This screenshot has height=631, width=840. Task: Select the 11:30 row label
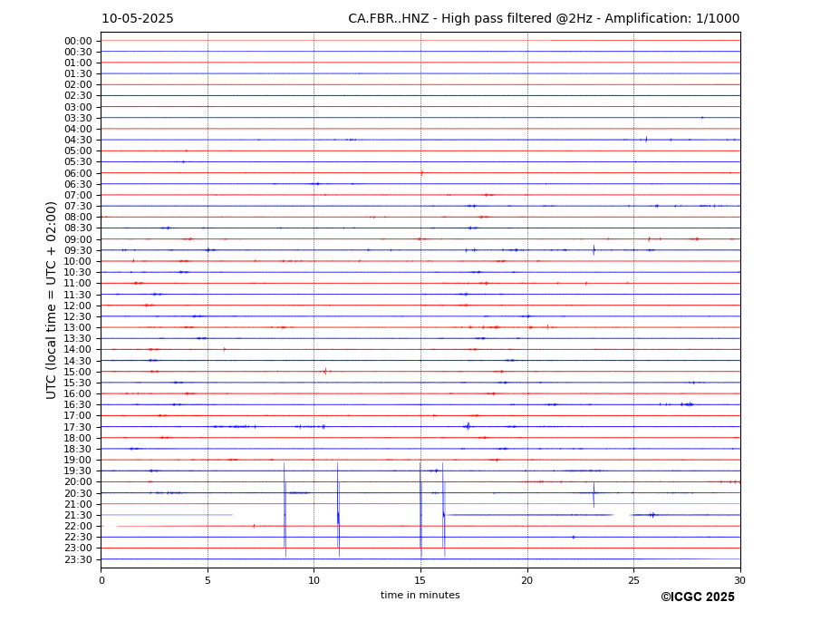tap(78, 295)
